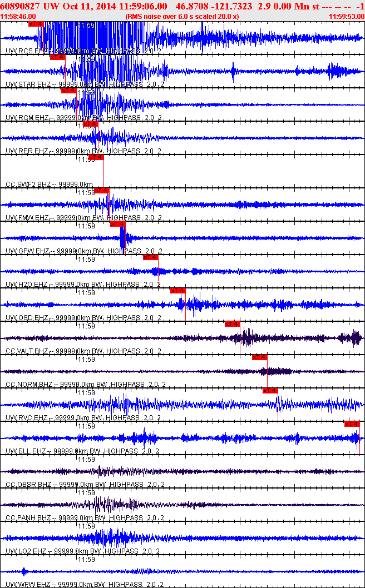Screen dimensions: 365x588
Task: Click the RMS noise scaling note
Action: 182,17
